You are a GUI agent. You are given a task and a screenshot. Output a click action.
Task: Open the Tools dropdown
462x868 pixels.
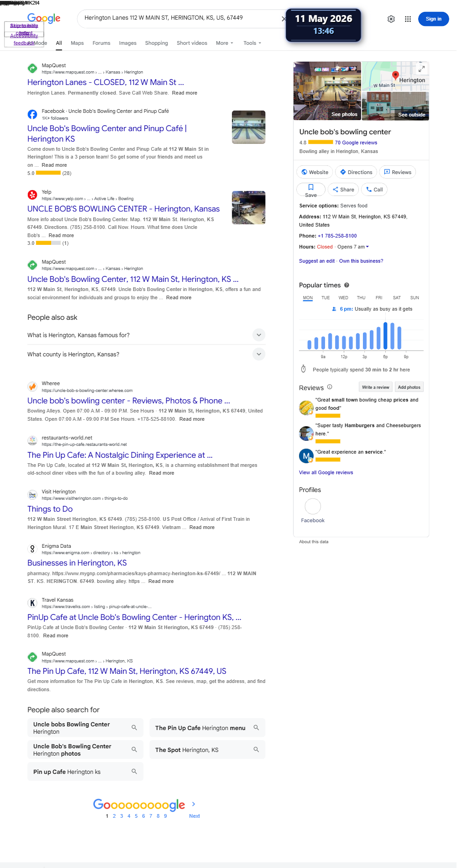252,43
